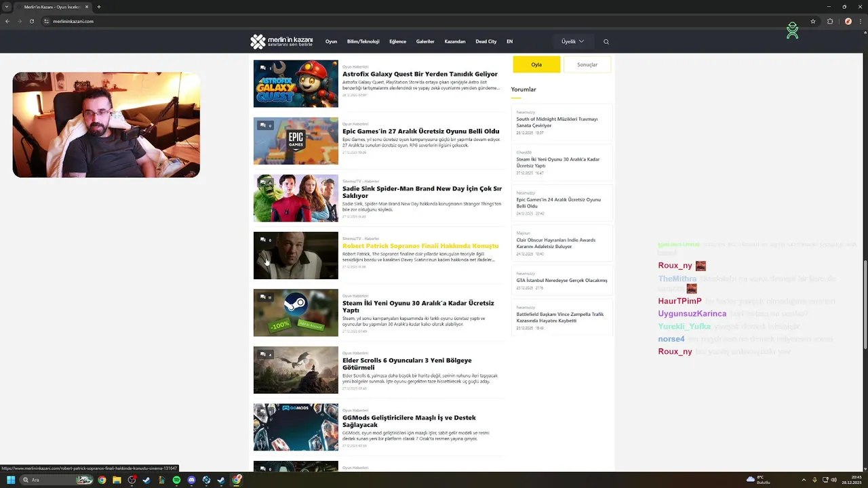Open the Dead City menu

[x=486, y=41]
